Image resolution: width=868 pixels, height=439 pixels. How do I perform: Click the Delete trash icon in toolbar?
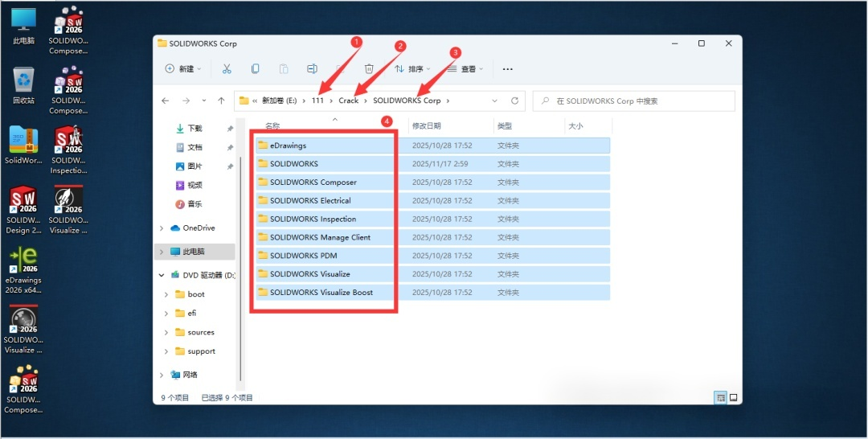click(369, 68)
